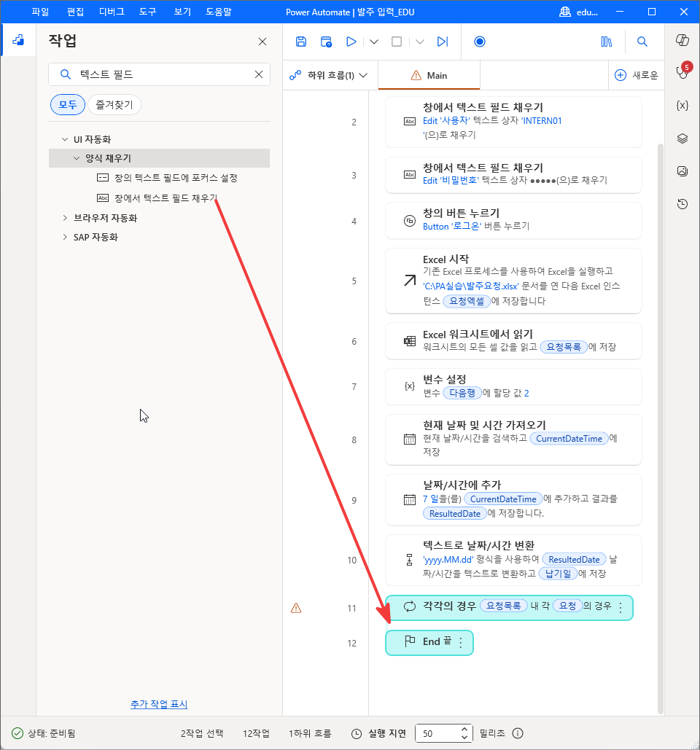Click the search magnifier in toolbar
The height and width of the screenshot is (750, 700).
pos(642,42)
